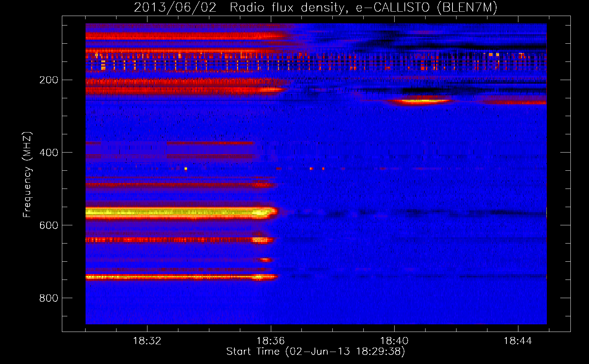
Task: Click the 800 frequency tick label
Action: click(x=49, y=298)
